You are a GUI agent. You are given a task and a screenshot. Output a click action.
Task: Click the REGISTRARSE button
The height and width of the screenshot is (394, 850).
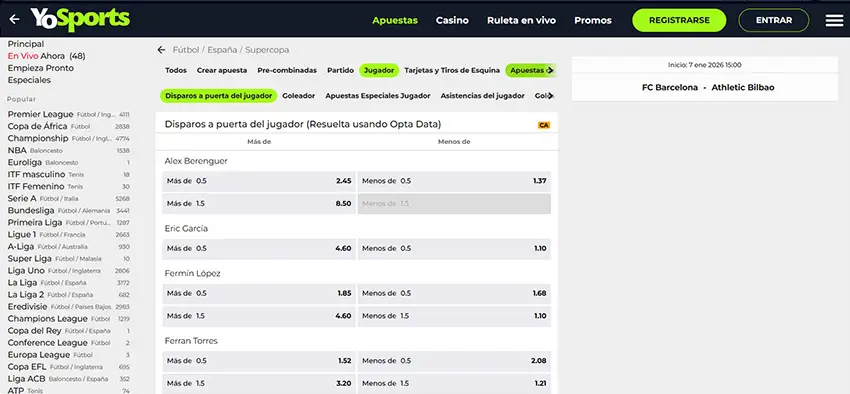coord(679,20)
